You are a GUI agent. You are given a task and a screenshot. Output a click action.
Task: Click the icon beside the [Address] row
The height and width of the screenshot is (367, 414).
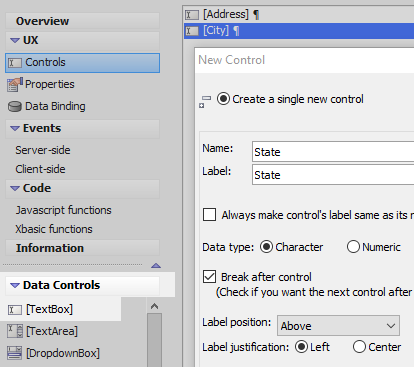192,15
